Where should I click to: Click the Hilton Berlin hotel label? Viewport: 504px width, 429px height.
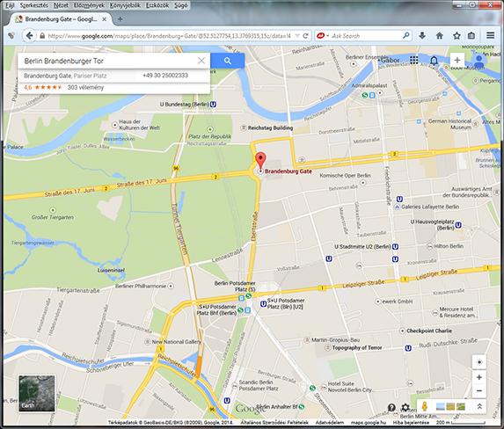pyautogui.click(x=449, y=246)
